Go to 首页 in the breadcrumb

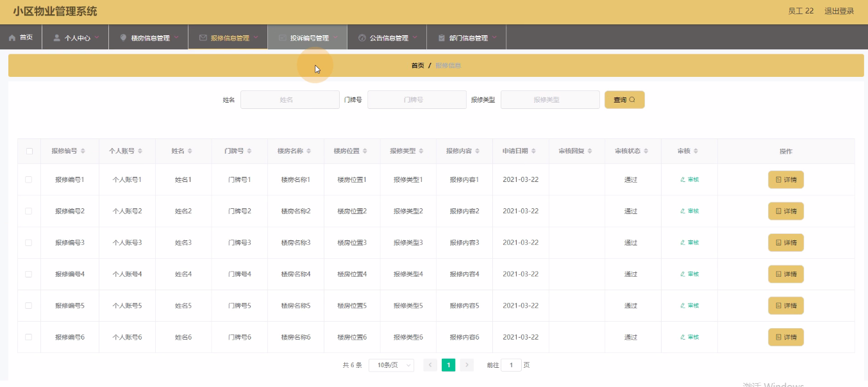(x=417, y=65)
